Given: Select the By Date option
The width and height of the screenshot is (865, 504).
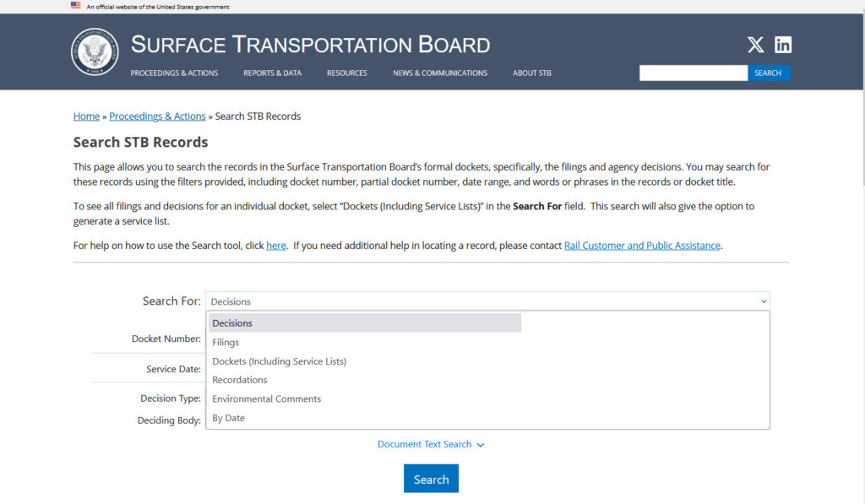Looking at the screenshot, I should 228,418.
